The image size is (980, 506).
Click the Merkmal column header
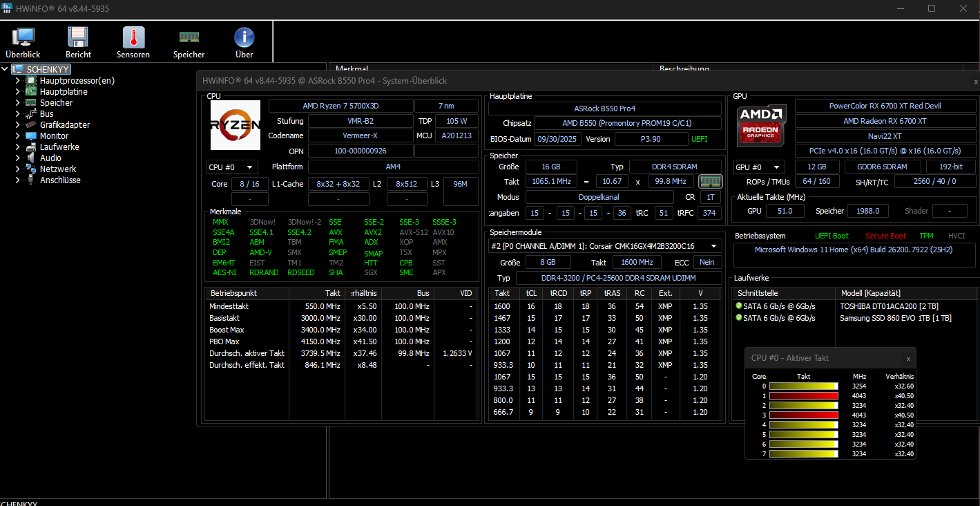tap(491, 68)
